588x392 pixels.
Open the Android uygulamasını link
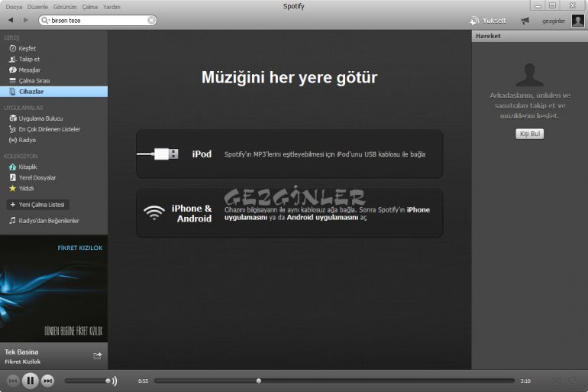pyautogui.click(x=322, y=218)
